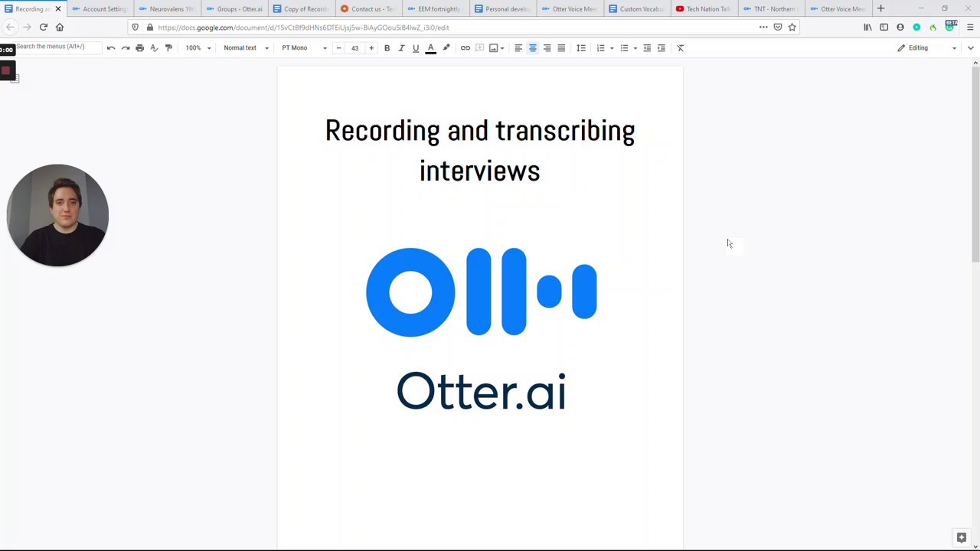The width and height of the screenshot is (980, 551).
Task: Activate the paint format tool
Action: click(168, 47)
